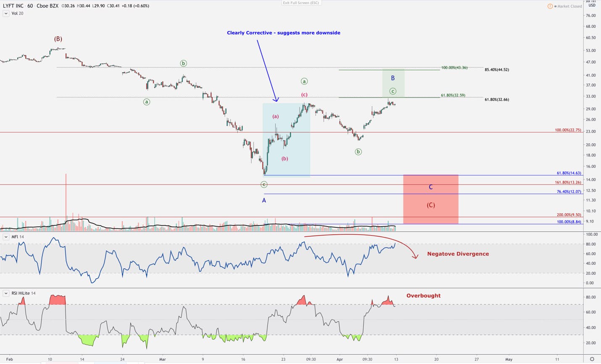Select the green circled 'b' marker near April low
This screenshot has width=601, height=364.
(358, 152)
